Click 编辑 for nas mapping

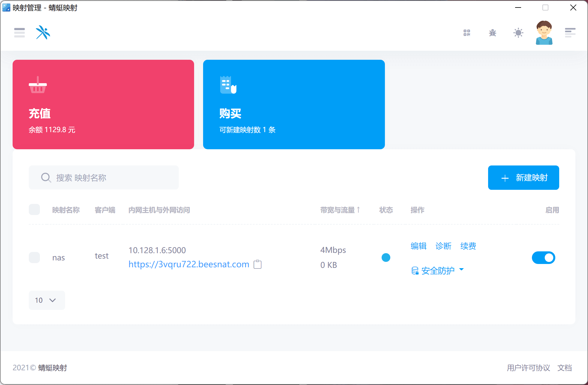tap(418, 246)
